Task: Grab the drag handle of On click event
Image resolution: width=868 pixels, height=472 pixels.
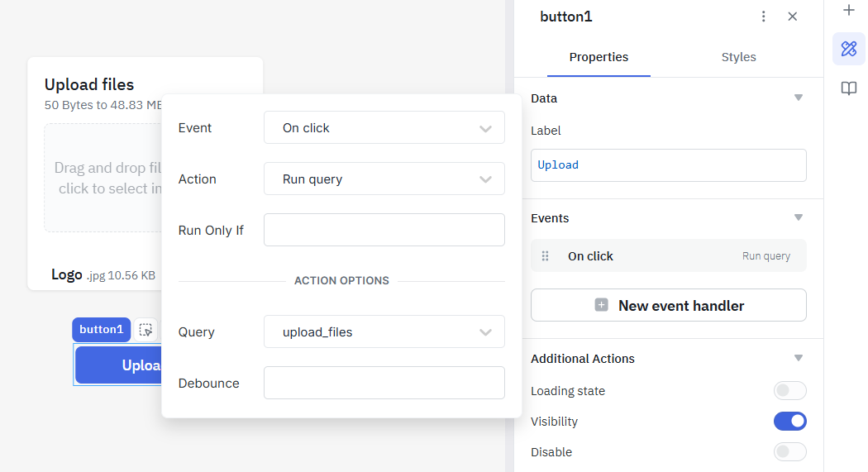Action: [546, 255]
